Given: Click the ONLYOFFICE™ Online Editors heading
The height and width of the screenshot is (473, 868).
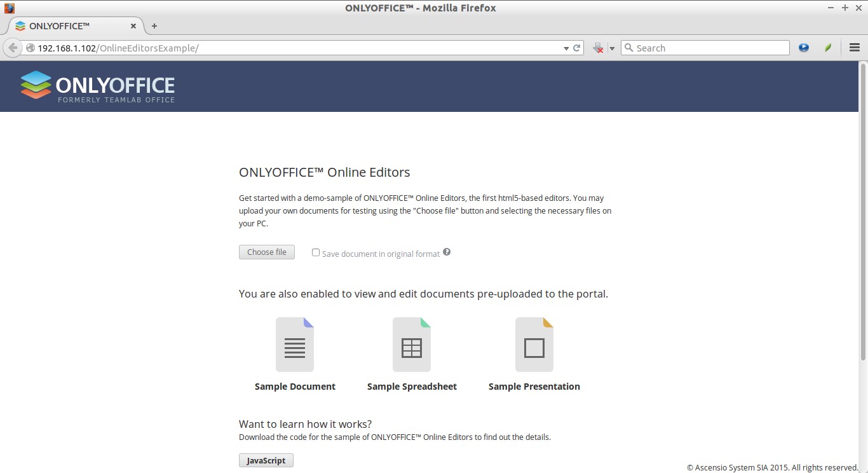Looking at the screenshot, I should tap(324, 172).
